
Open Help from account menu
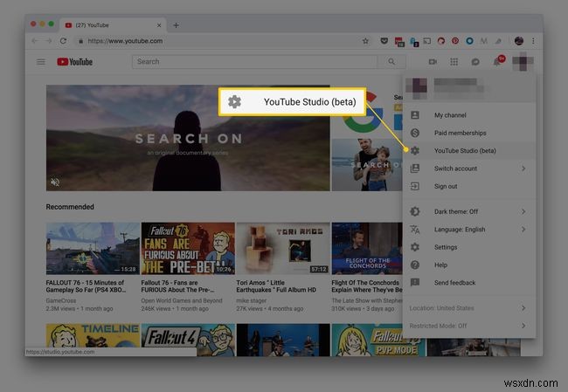point(469,265)
